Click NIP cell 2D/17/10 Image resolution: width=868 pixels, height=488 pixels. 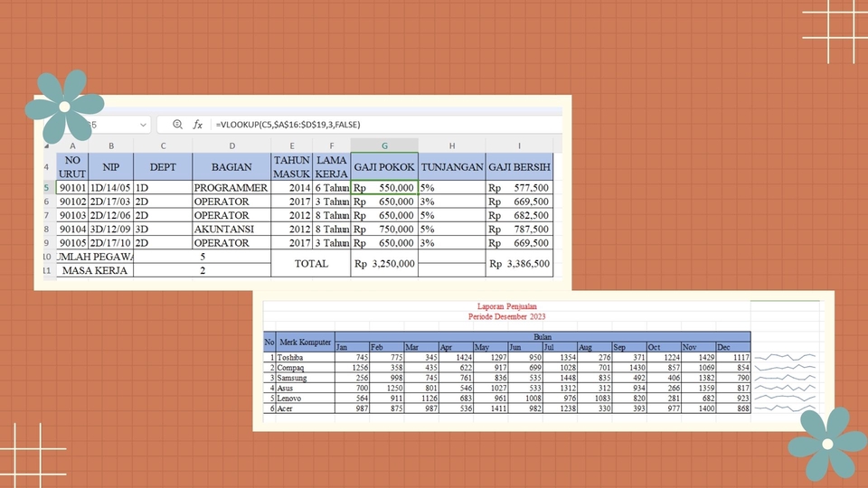tap(110, 243)
